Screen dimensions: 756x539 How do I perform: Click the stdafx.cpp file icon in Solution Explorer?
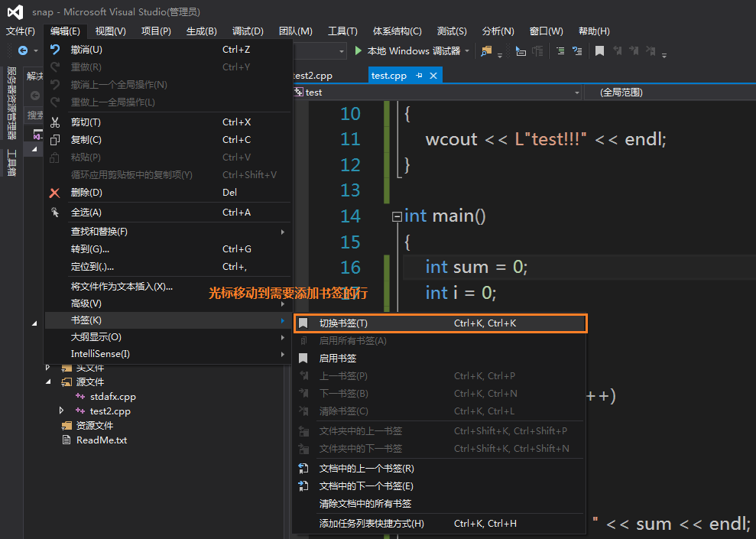(79, 396)
